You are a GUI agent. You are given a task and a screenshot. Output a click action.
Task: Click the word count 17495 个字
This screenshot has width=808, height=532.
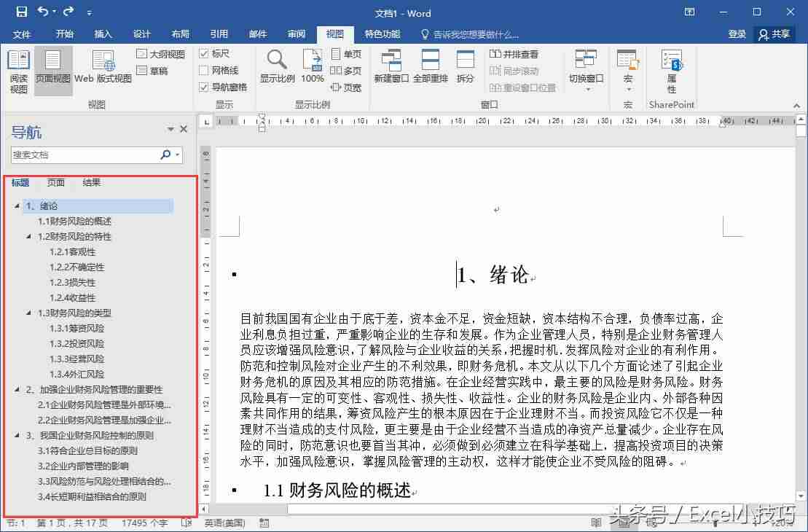(x=144, y=523)
